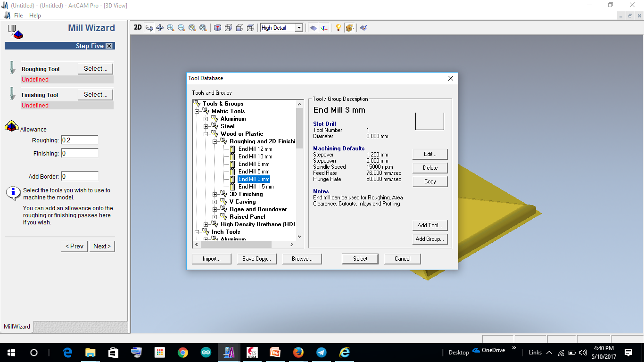Viewport: 644px width, 362px height.
Task: Activate the twiddle rotate view tool
Action: 149,28
